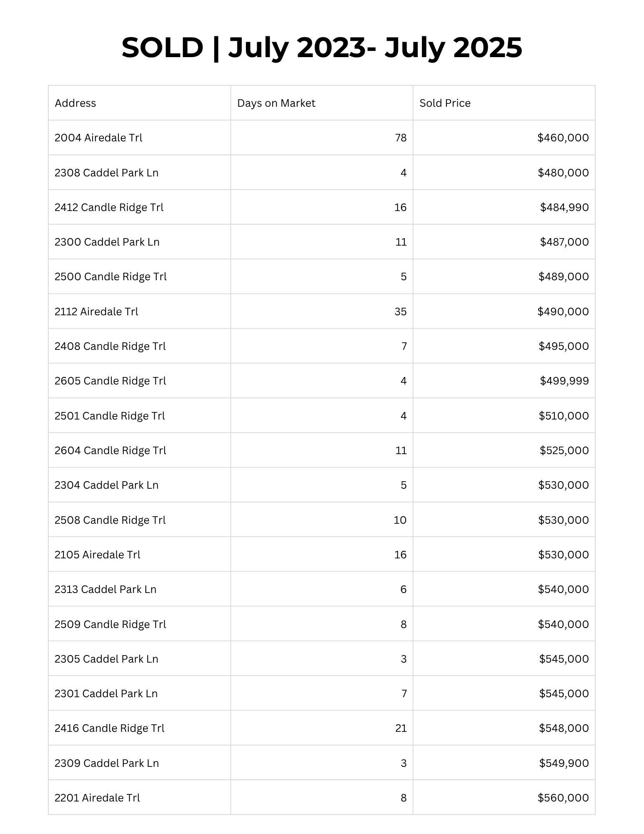This screenshot has height=834, width=644.
Task: Select the 2412 Candle Ridge Trl row
Action: tap(109, 207)
